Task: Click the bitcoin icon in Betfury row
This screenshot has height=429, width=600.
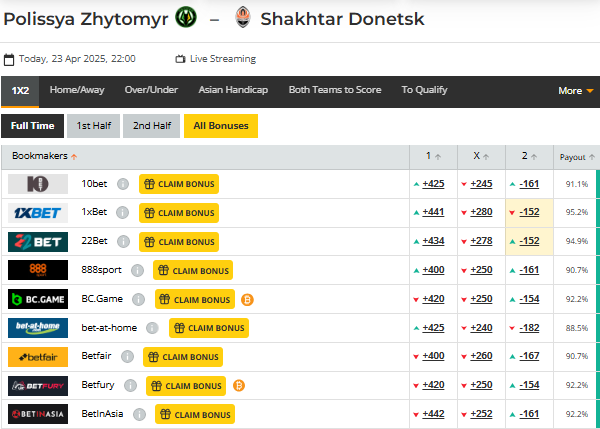Action: [239, 386]
